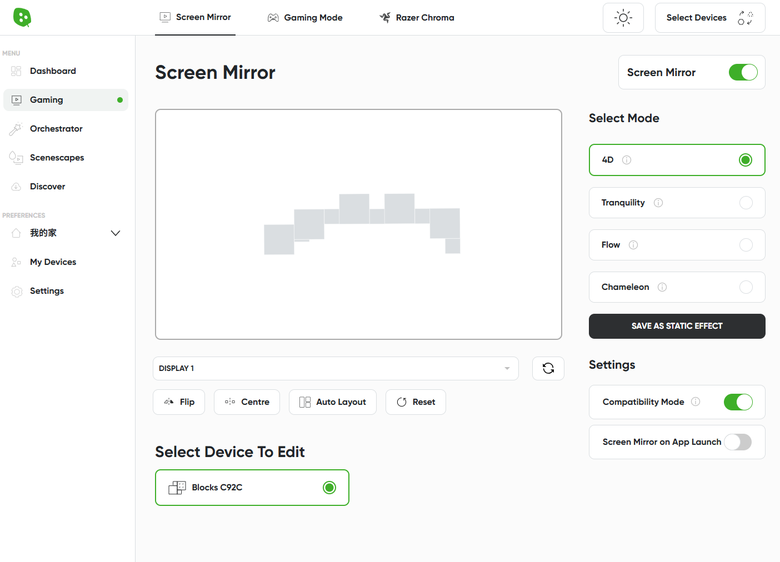Screen dimensions: 780x562
Task: Click the info icon next to Chameleon
Action: [662, 287]
